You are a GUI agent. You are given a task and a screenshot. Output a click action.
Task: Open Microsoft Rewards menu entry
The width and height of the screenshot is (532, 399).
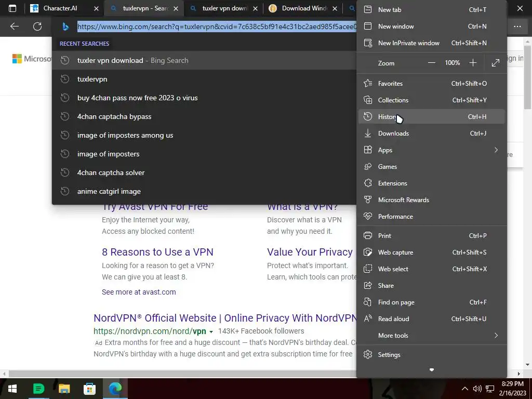point(432,200)
